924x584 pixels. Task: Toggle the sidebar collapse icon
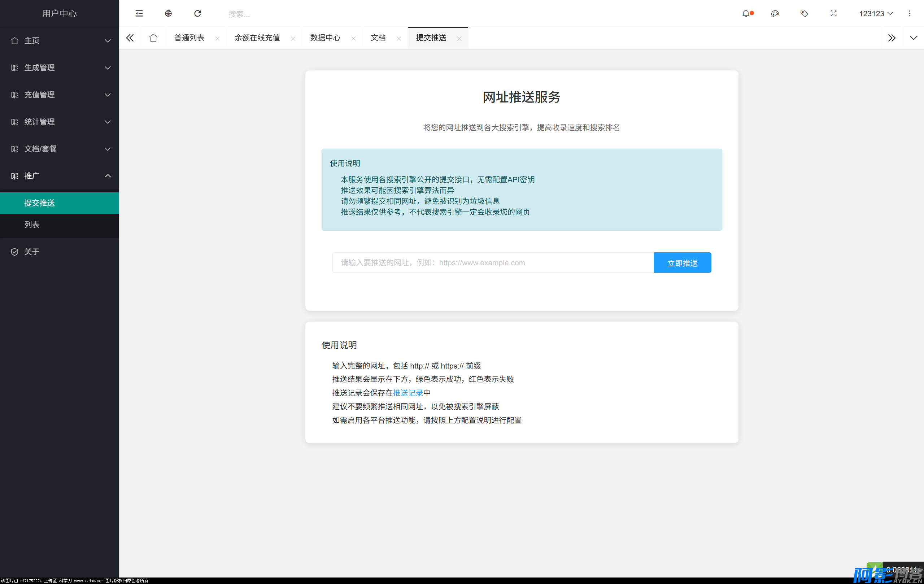(x=139, y=13)
